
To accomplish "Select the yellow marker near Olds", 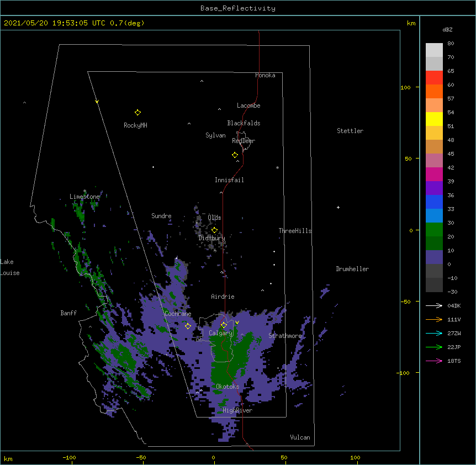I will [214, 230].
